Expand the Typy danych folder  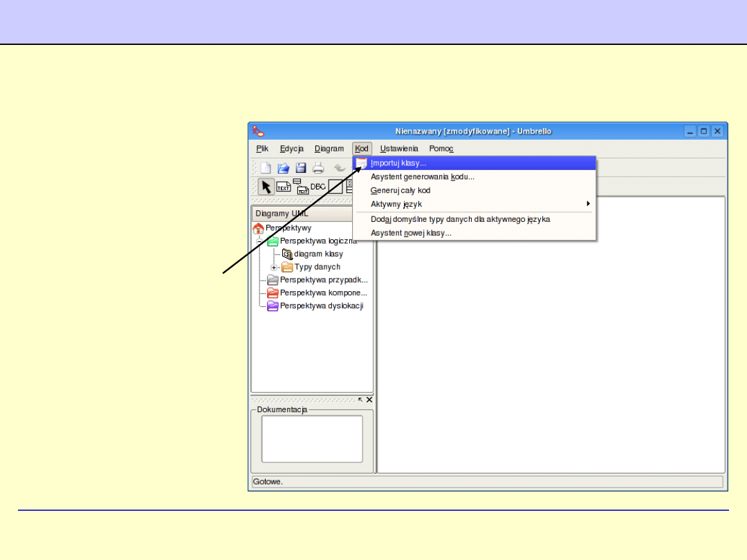coord(274,268)
